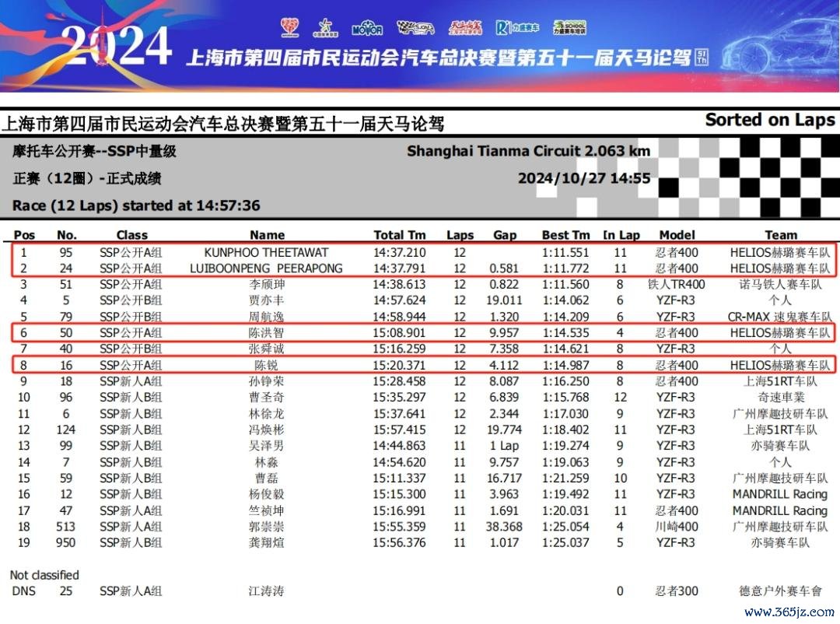
Task: Click 'Shanghai Tianma Circuit 2.063 km'
Action: (x=528, y=151)
